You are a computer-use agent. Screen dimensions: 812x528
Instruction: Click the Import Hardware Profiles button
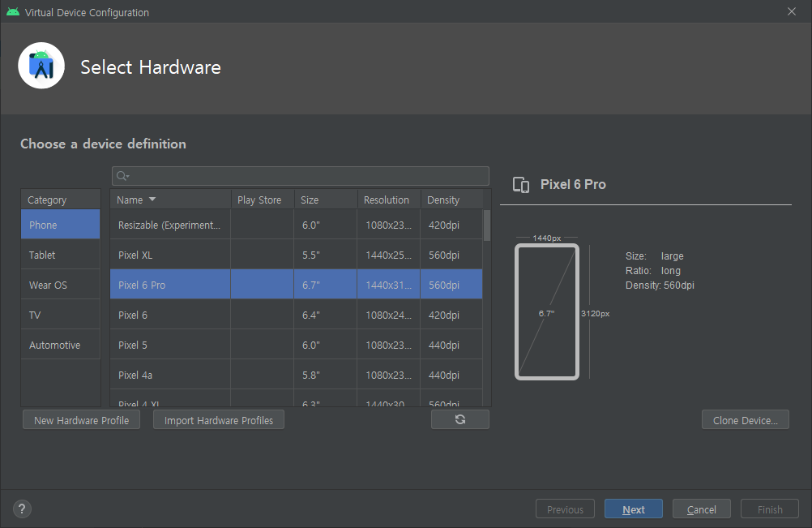tap(219, 420)
